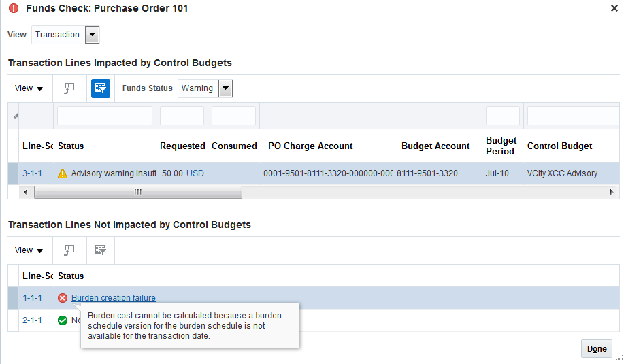Toggle Query By Example filter in Impacted table
The image size is (626, 364).
[x=101, y=88]
